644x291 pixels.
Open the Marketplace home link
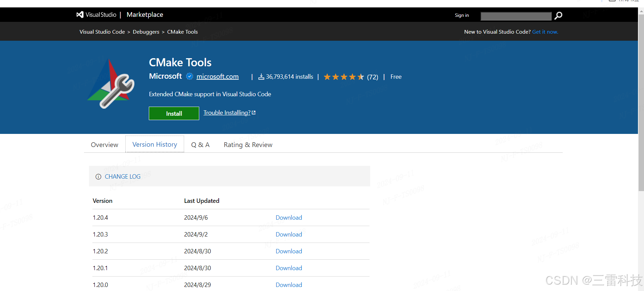coord(145,14)
